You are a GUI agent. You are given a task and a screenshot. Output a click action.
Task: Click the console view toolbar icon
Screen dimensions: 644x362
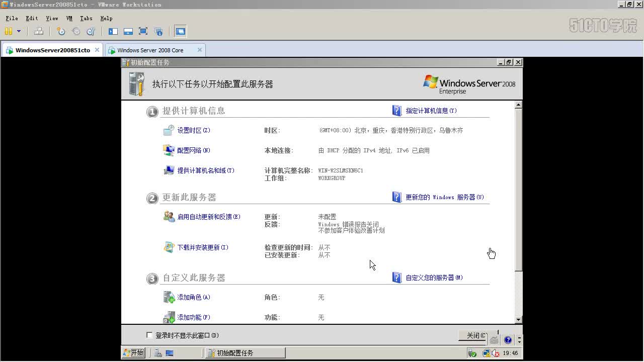(180, 31)
